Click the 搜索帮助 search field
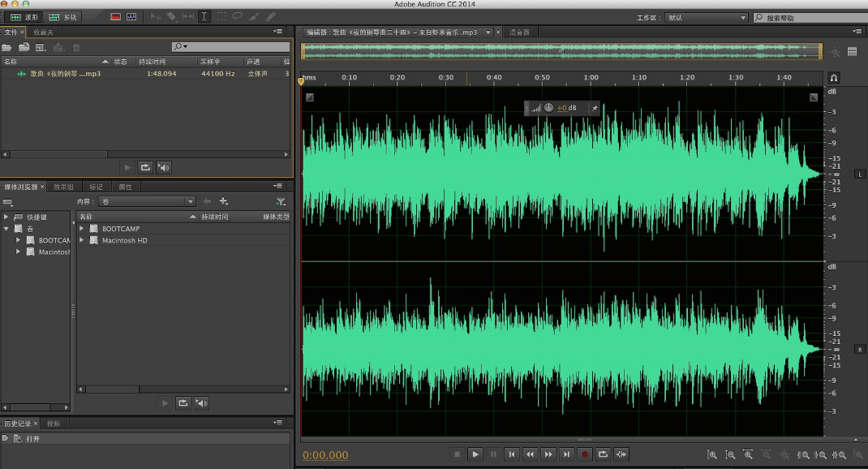Screen dimensions: 868x469 coord(811,17)
